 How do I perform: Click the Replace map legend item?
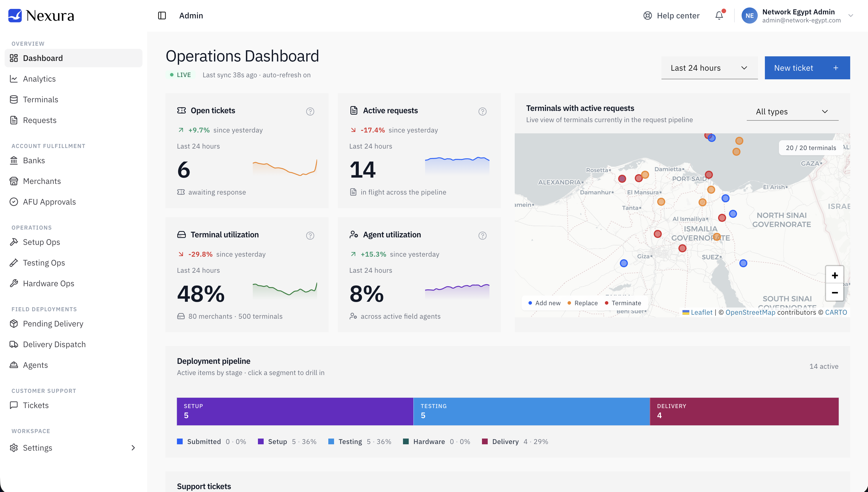tap(582, 303)
